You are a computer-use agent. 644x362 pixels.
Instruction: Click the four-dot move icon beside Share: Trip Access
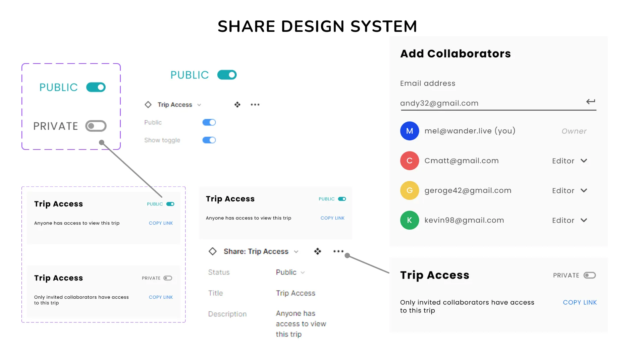(318, 251)
